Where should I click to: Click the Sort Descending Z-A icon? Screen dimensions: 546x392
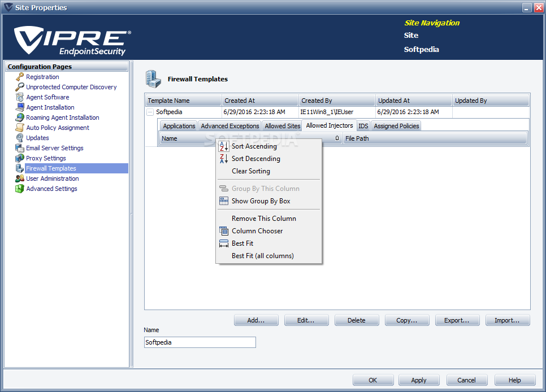point(224,159)
